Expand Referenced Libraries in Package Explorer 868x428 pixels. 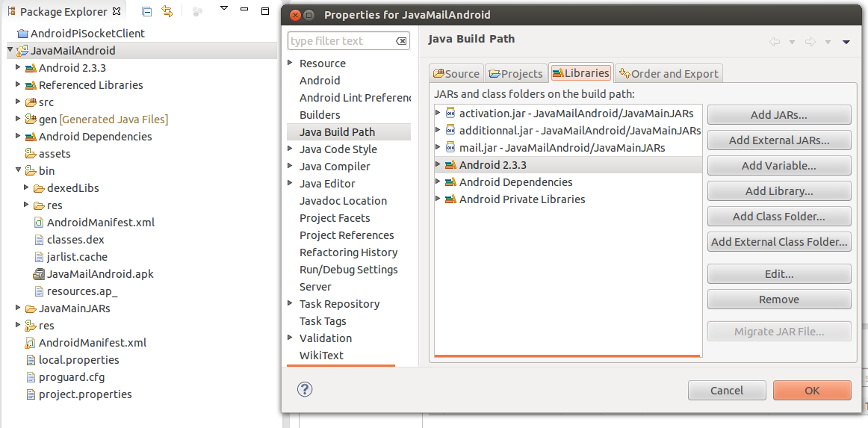18,84
